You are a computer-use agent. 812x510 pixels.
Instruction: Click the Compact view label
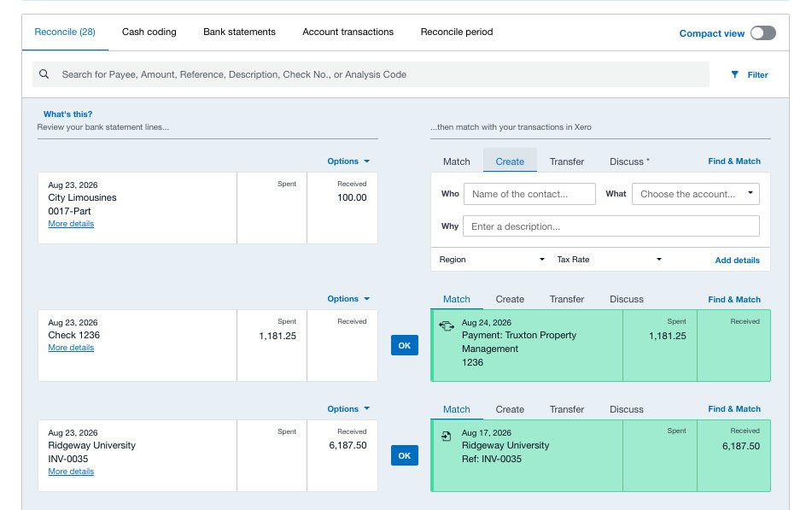point(711,33)
